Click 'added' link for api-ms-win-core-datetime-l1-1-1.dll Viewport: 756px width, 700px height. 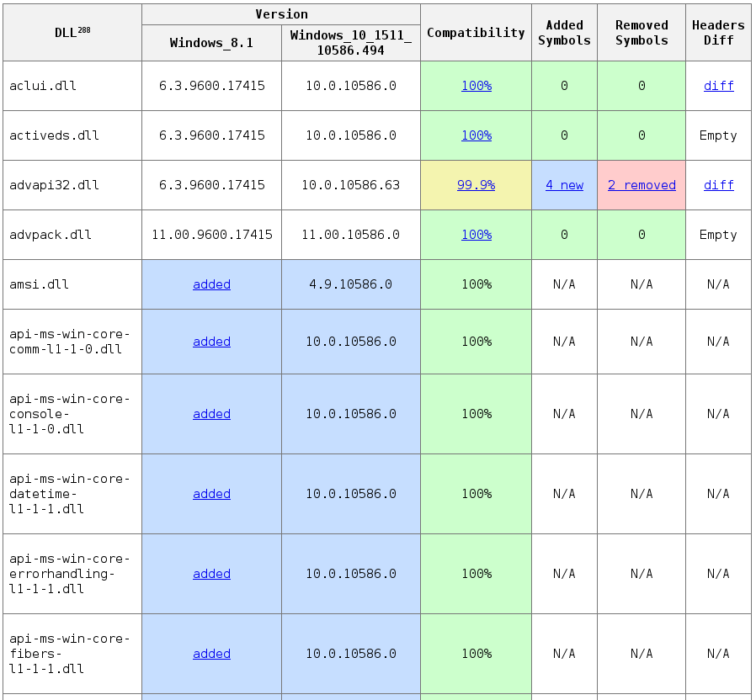(x=211, y=494)
